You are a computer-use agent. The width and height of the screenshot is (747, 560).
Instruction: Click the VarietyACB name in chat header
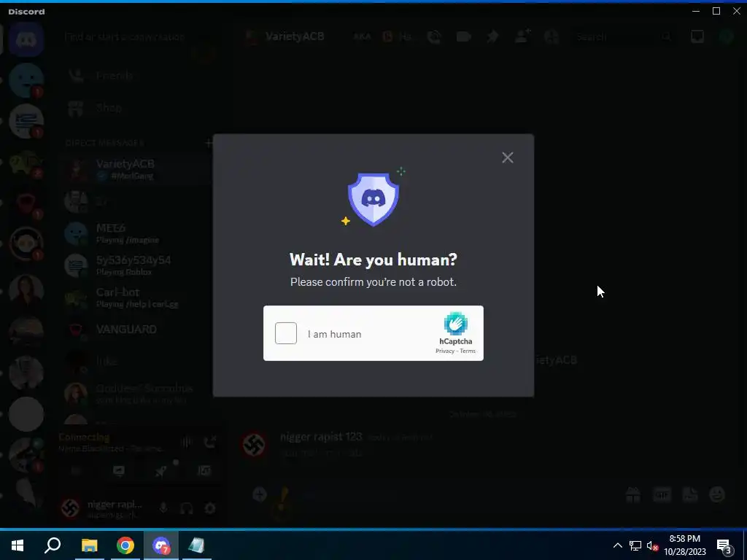coord(295,36)
